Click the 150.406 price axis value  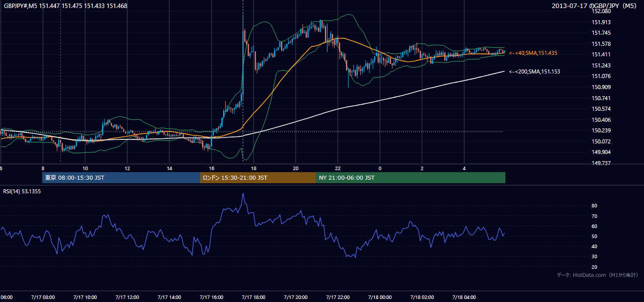601,120
